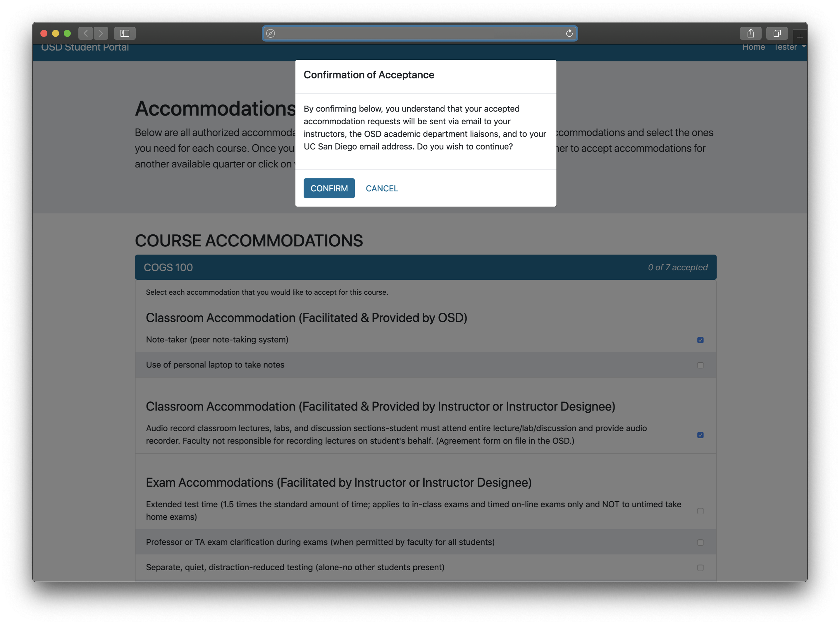Click the Home navigation menu item
840x625 pixels.
coord(753,47)
